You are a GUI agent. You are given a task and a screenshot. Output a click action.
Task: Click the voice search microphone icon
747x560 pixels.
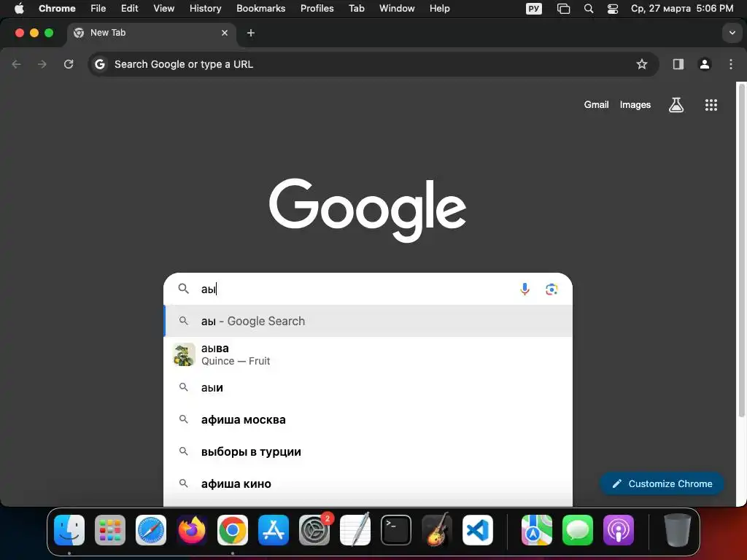coord(525,289)
